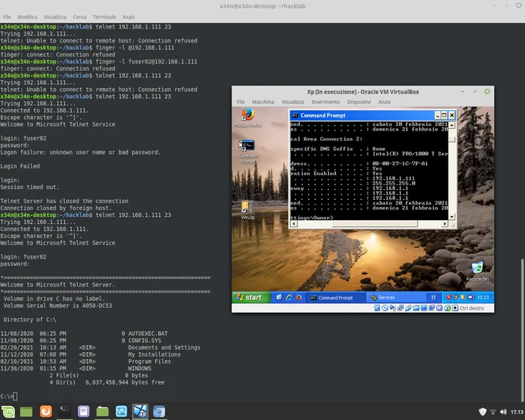Maximize the XP Command Prompt window

(x=444, y=115)
